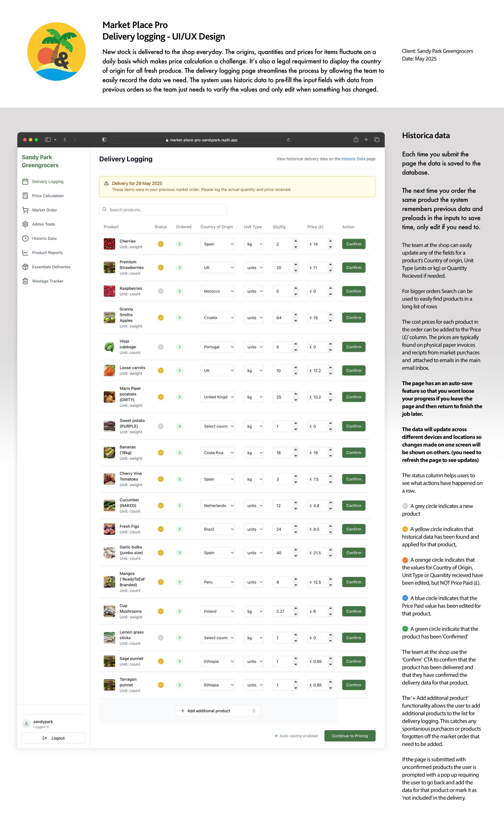
Task: Open the Historic Data page link
Action: pyautogui.click(x=353, y=159)
